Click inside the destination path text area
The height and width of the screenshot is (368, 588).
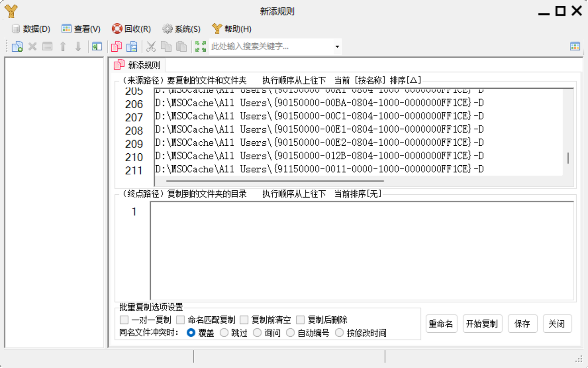362,251
